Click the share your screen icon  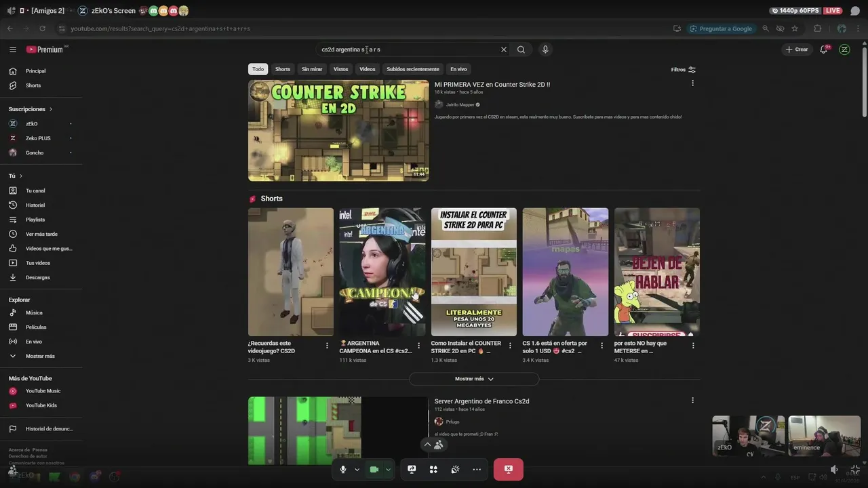coord(412,469)
